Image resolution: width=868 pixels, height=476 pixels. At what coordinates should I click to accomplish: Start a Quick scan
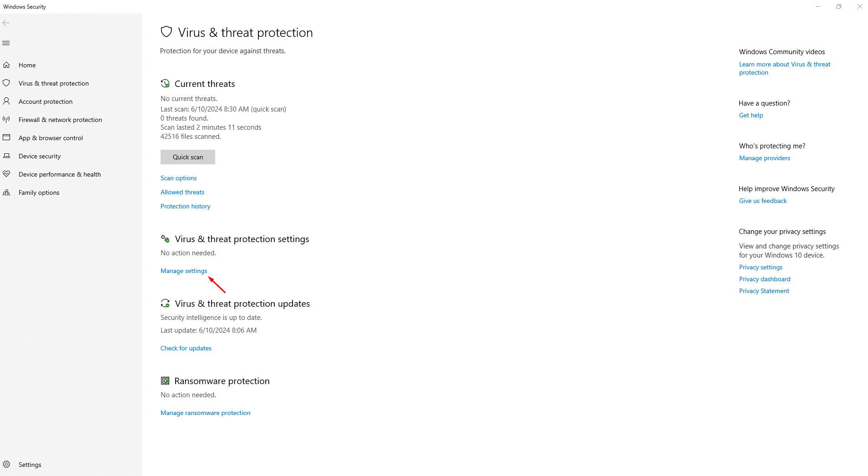click(x=188, y=157)
